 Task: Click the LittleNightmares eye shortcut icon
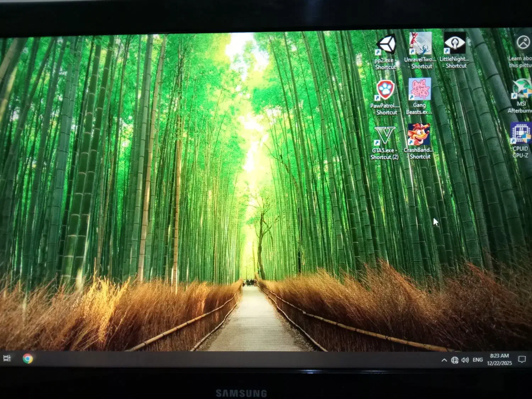455,43
